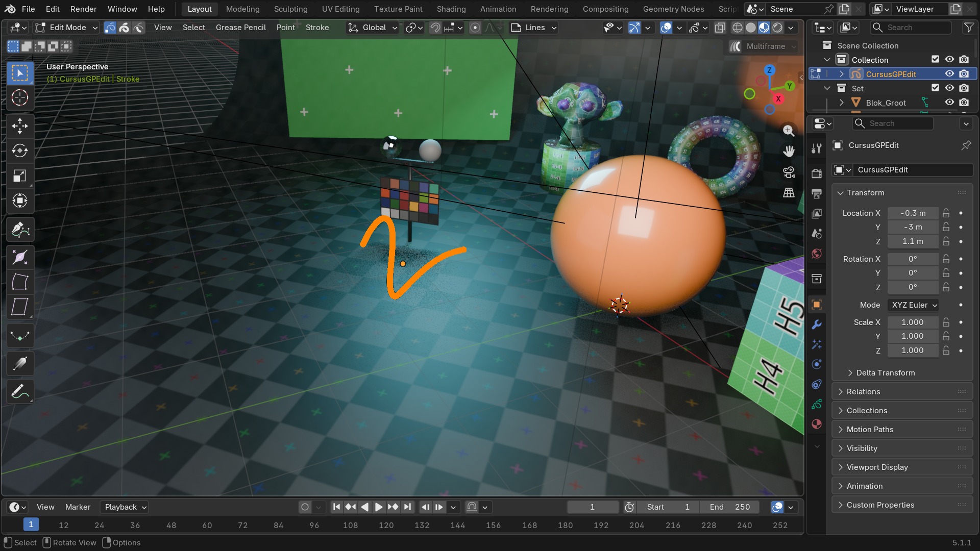Activate the Rotate tool
This screenshot has width=980, height=551.
pyautogui.click(x=20, y=151)
